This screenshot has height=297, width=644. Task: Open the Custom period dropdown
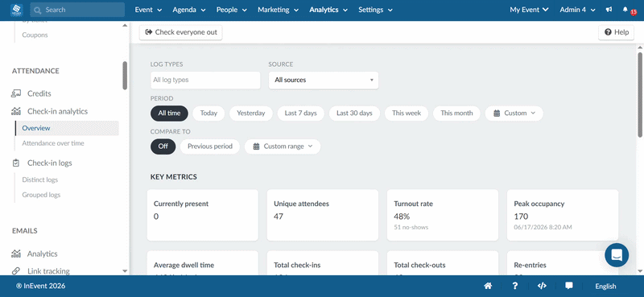pos(514,113)
